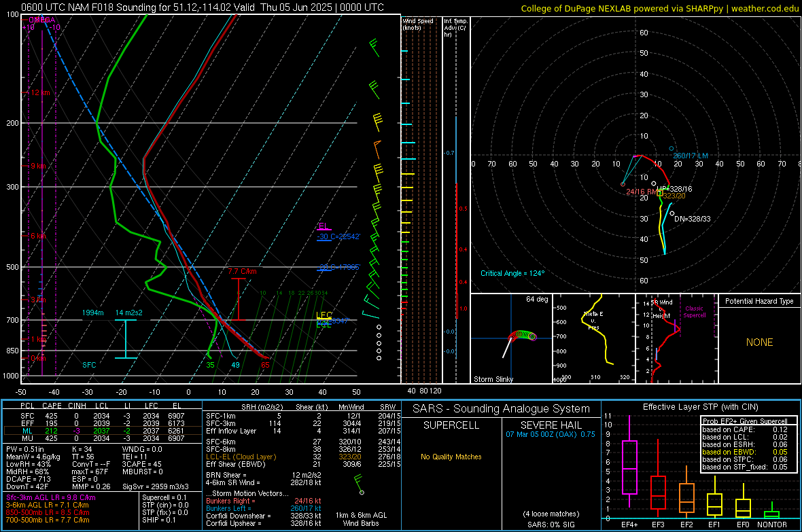Click the Effective Layer STP (with CIN) title
802x532 pixels.
701,407
